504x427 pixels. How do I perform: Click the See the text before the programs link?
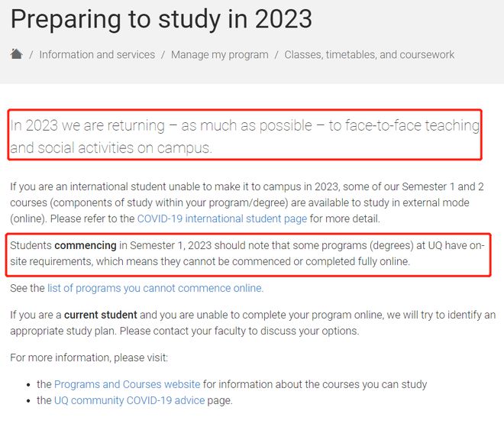27,288
